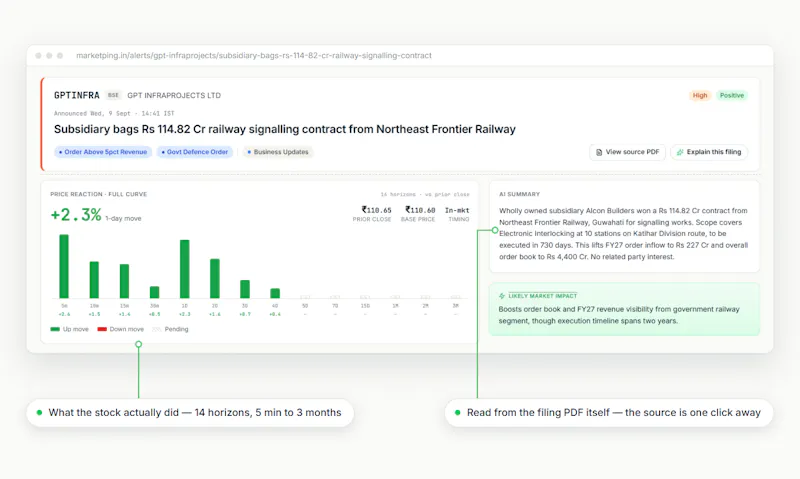
Task: Click the GPTINFRA ticker symbol
Action: [x=77, y=95]
